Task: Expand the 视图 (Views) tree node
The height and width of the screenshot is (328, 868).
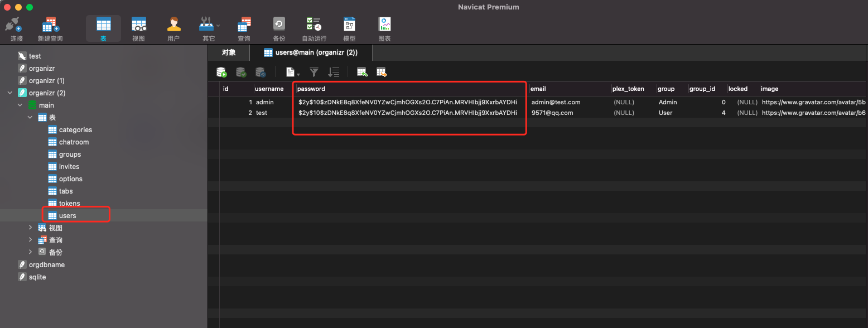Action: click(x=31, y=228)
